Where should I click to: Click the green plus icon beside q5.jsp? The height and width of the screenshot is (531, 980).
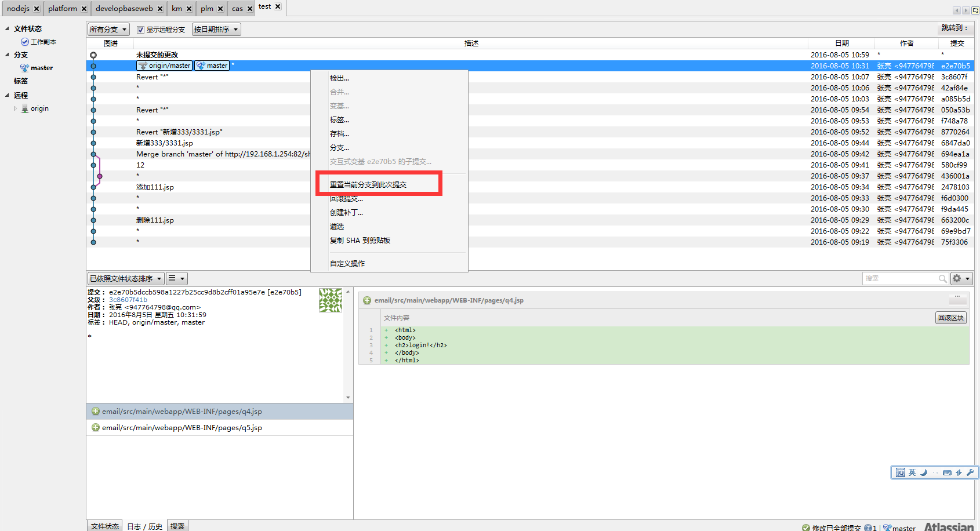[95, 428]
